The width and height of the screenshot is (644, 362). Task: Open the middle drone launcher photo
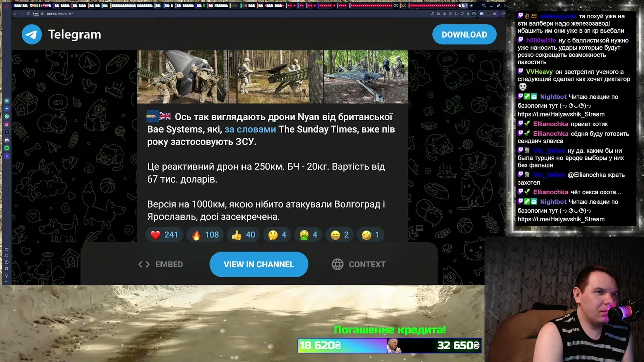click(x=280, y=76)
